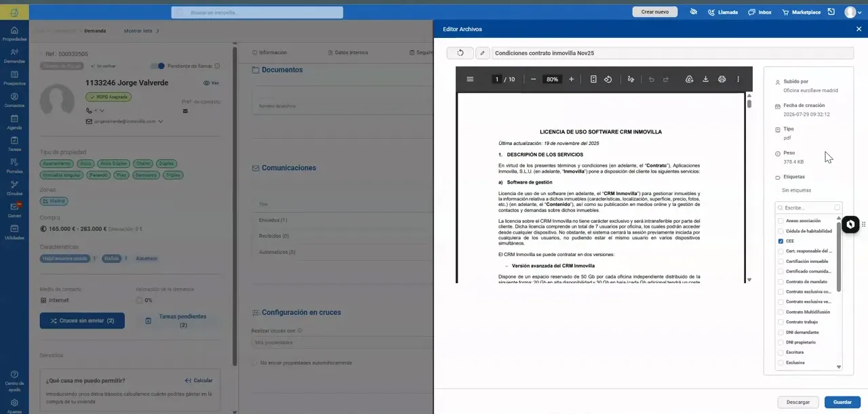The width and height of the screenshot is (868, 414).
Task: Switch to the Datos internos tab
Action: click(x=348, y=53)
